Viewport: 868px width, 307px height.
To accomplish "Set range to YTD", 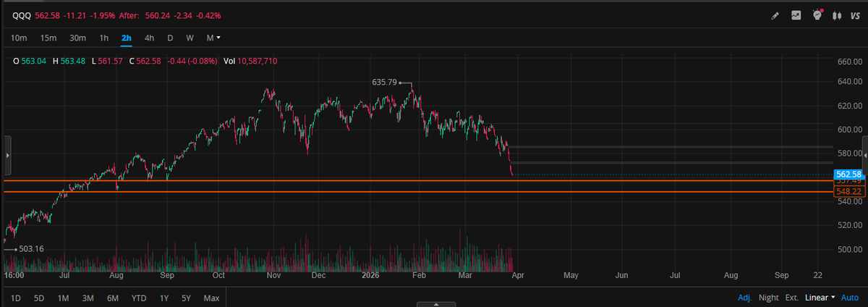I will click(x=138, y=298).
